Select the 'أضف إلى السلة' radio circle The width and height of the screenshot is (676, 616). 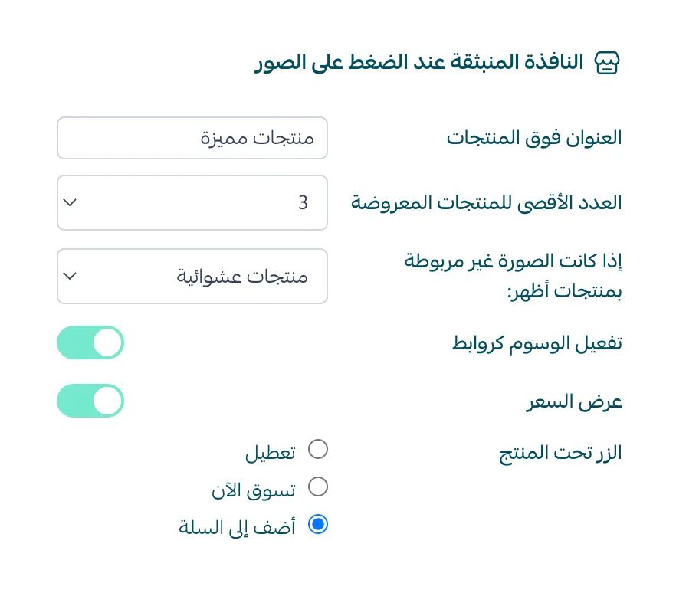(x=317, y=525)
